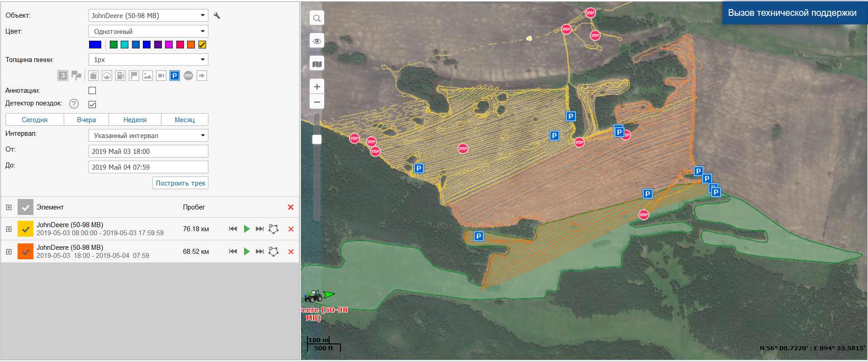Uncheck the Детектор поездок checkbox
Viewport: 868px width, 362px height.
(92, 105)
